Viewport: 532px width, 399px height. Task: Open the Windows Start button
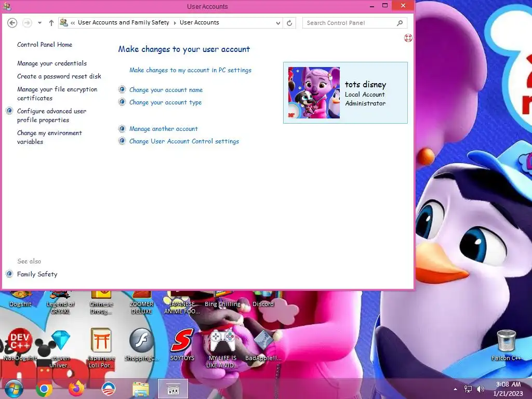[14, 389]
